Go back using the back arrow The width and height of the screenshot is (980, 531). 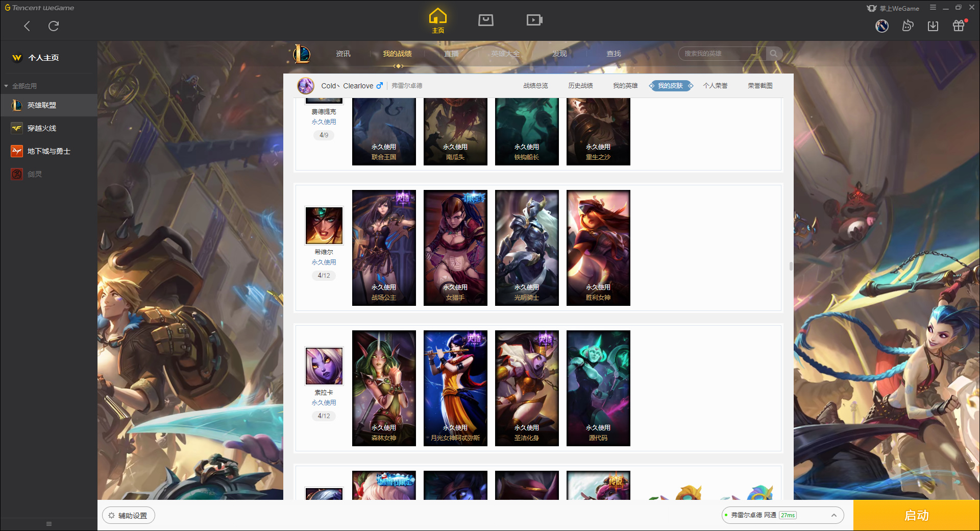27,26
